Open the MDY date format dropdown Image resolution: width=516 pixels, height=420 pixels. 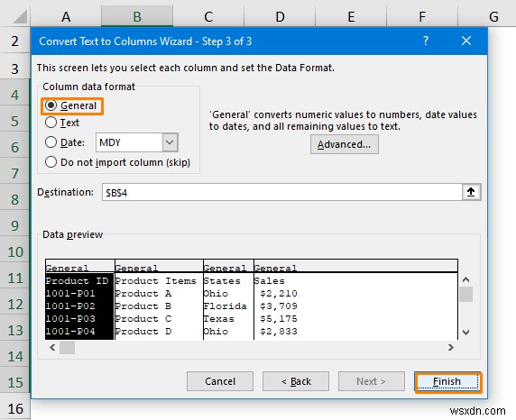tap(170, 142)
